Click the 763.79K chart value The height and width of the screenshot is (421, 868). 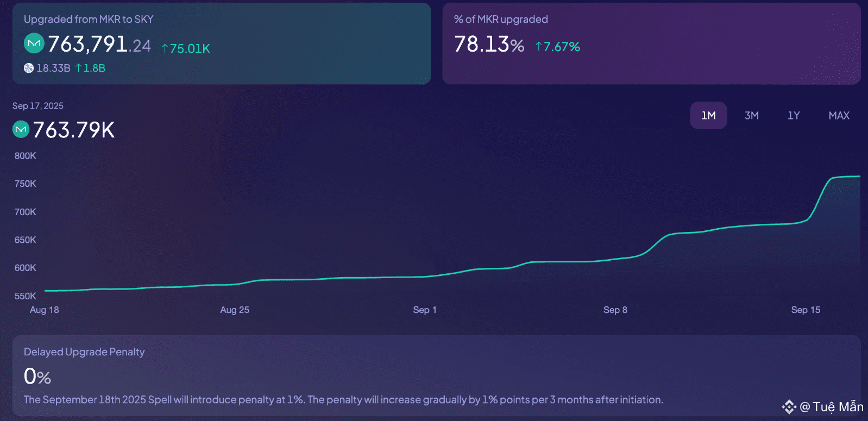point(73,130)
